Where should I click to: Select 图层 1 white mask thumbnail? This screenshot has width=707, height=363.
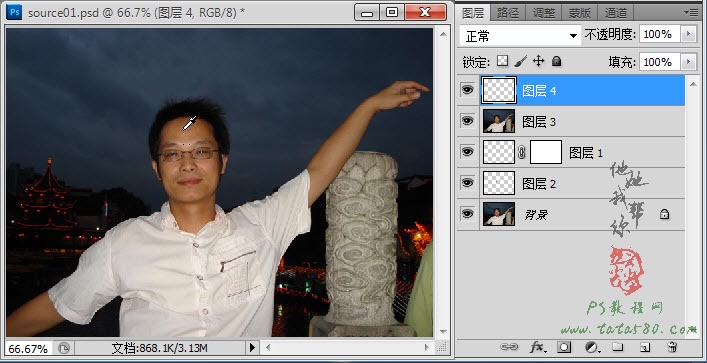click(546, 152)
